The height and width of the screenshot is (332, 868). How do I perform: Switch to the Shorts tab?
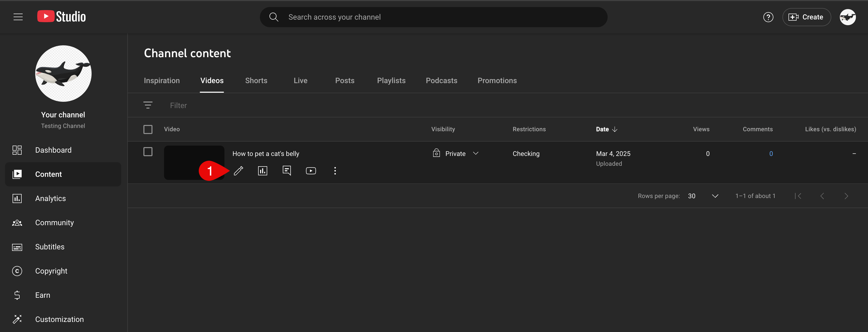point(256,81)
